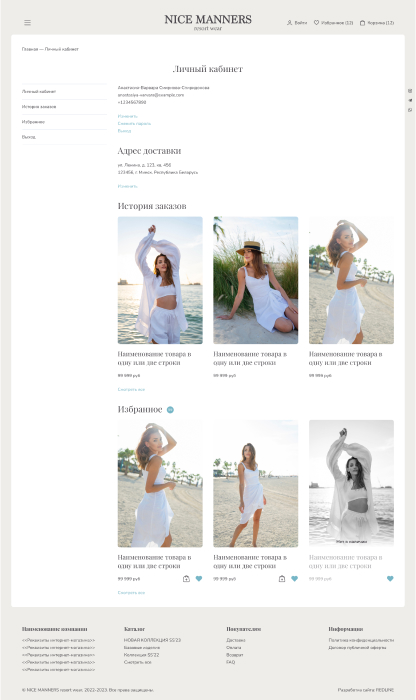Viewport: 416px width, 700px height.
Task: Open favorites heart icon in header
Action: pyautogui.click(x=316, y=22)
